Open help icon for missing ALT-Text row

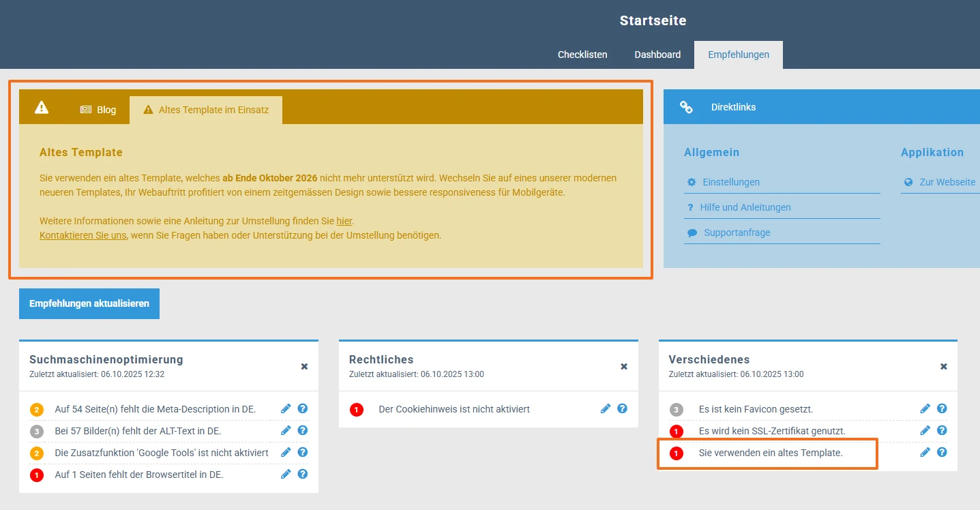tap(303, 431)
